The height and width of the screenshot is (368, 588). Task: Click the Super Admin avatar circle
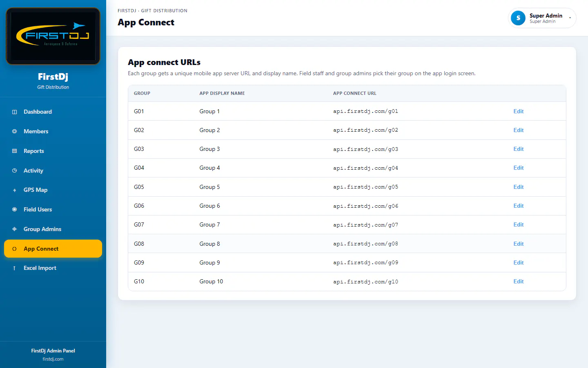(x=518, y=18)
